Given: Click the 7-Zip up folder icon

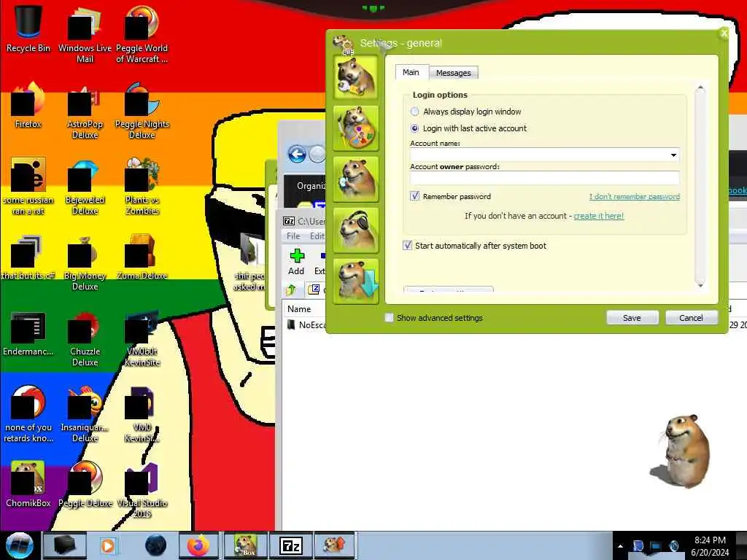Looking at the screenshot, I should 291,289.
